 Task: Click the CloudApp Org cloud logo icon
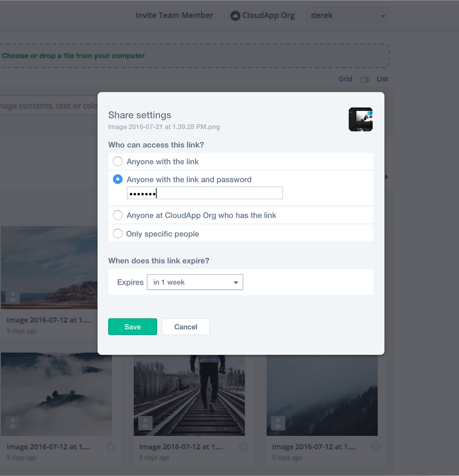click(235, 15)
